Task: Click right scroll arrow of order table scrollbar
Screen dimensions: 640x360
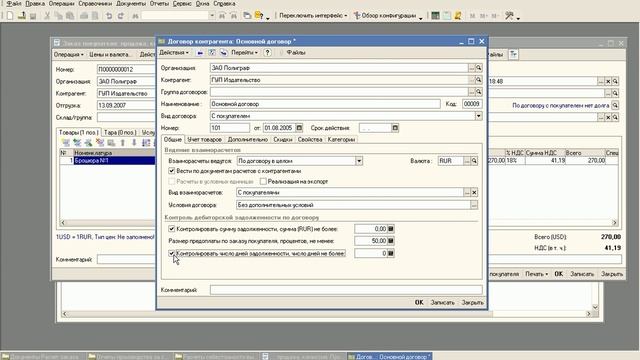Action: 614,222
